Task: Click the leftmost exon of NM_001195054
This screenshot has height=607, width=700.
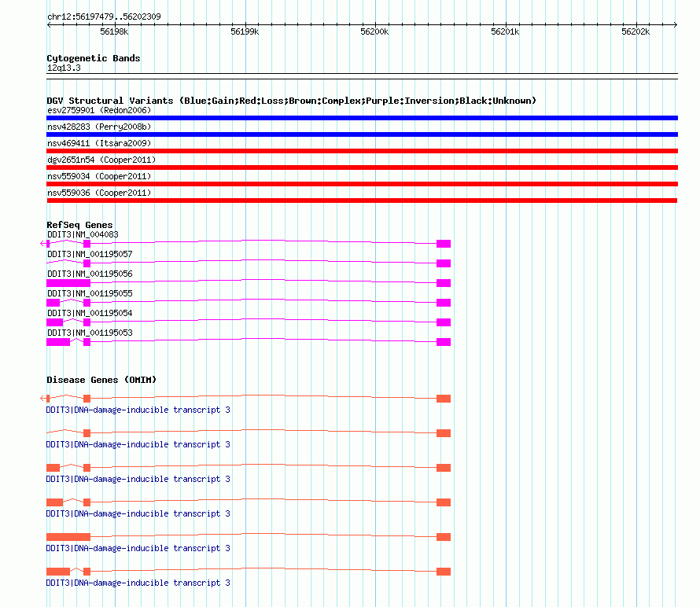Action: click(54, 322)
